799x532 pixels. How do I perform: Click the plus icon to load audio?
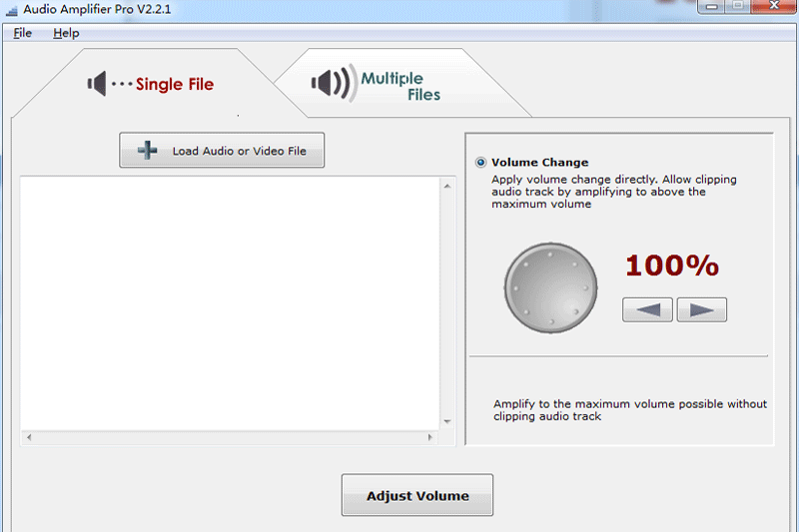click(148, 151)
